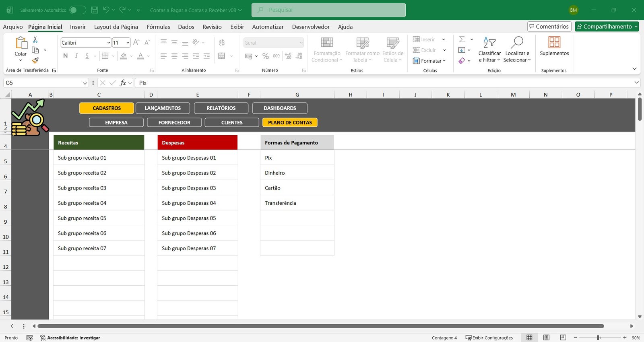Image resolution: width=644 pixels, height=342 pixels.
Task: Select the Dinheiro payment cell
Action: click(297, 173)
